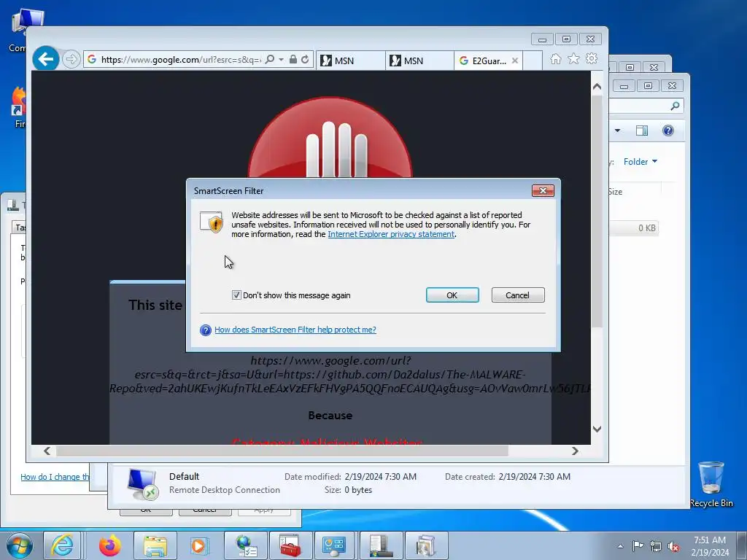The image size is (747, 560).
Task: Expand the view options dropdown arrow in Explorer
Action: tap(617, 131)
